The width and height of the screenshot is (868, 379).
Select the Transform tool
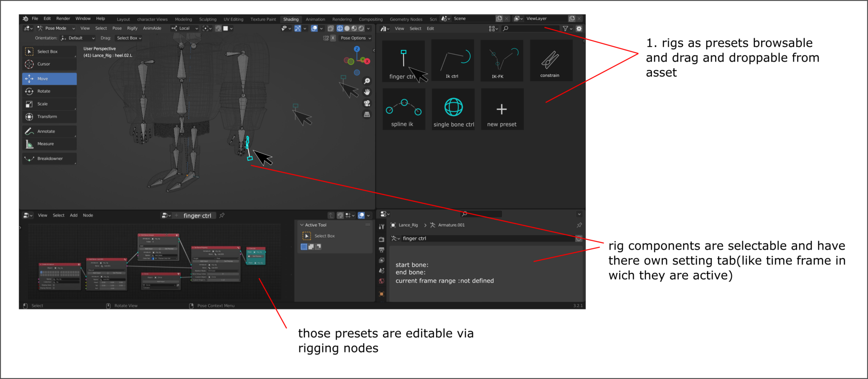pyautogui.click(x=49, y=117)
